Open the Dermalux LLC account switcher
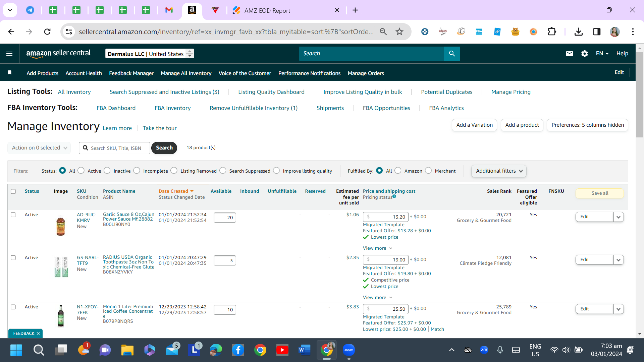 coord(150,54)
